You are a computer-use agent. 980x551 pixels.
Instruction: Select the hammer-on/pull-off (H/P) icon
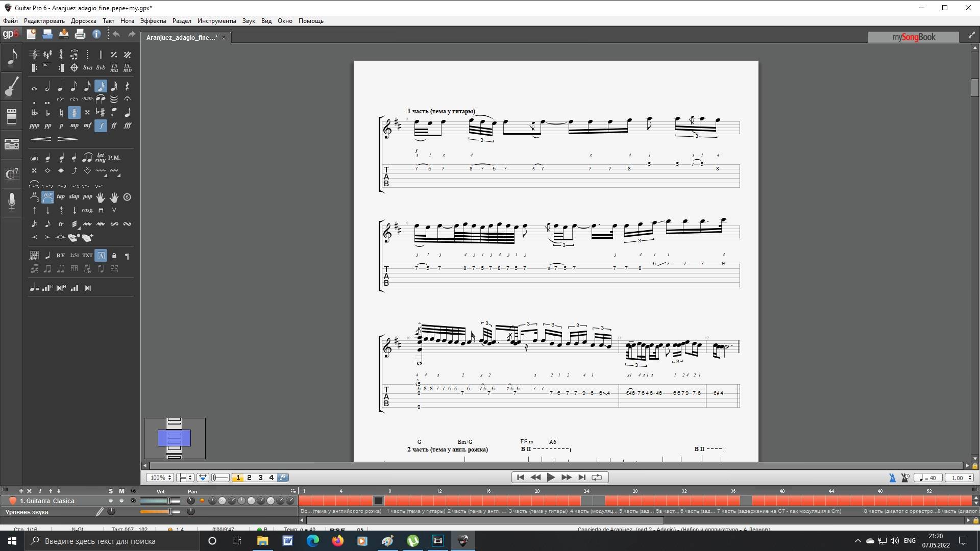coord(47,196)
